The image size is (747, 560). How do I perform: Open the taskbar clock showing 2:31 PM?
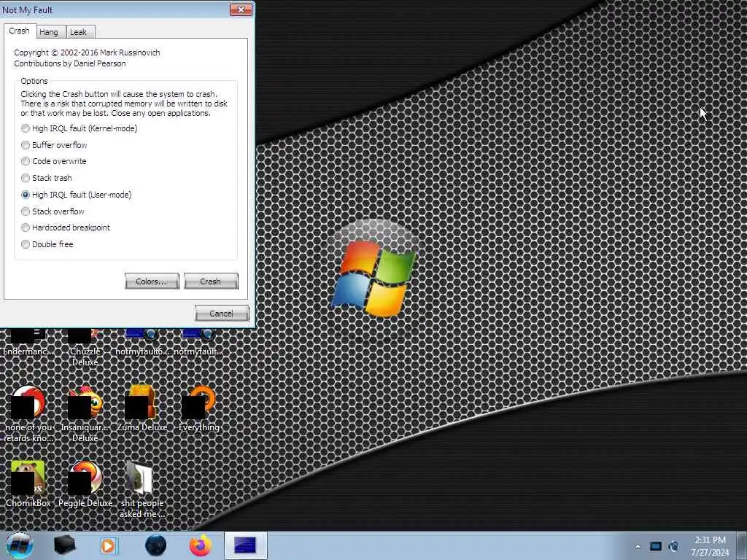point(710,546)
